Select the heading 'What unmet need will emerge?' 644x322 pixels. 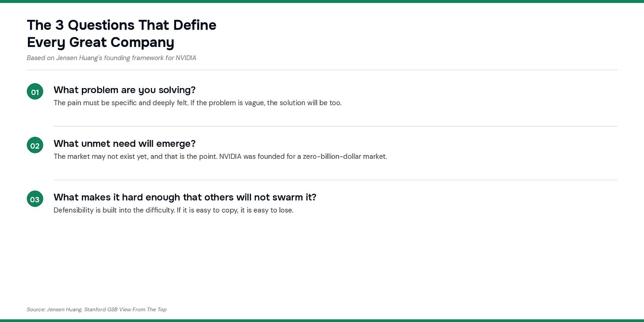pos(124,143)
